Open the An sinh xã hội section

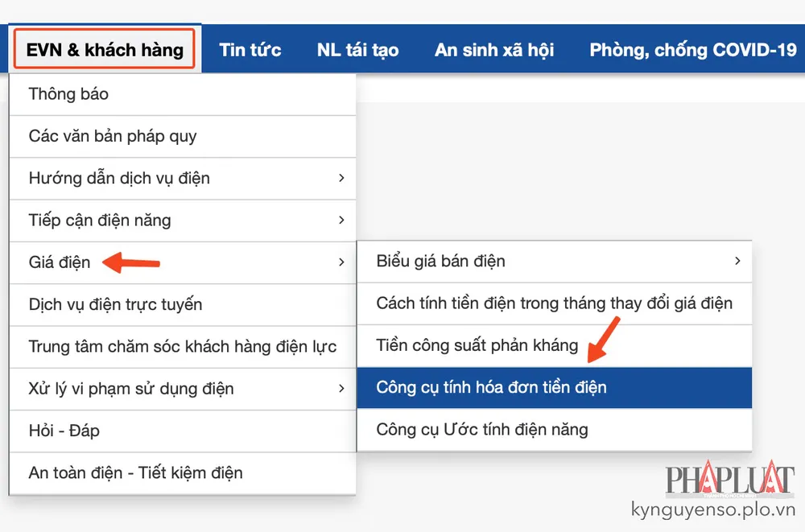494,49
